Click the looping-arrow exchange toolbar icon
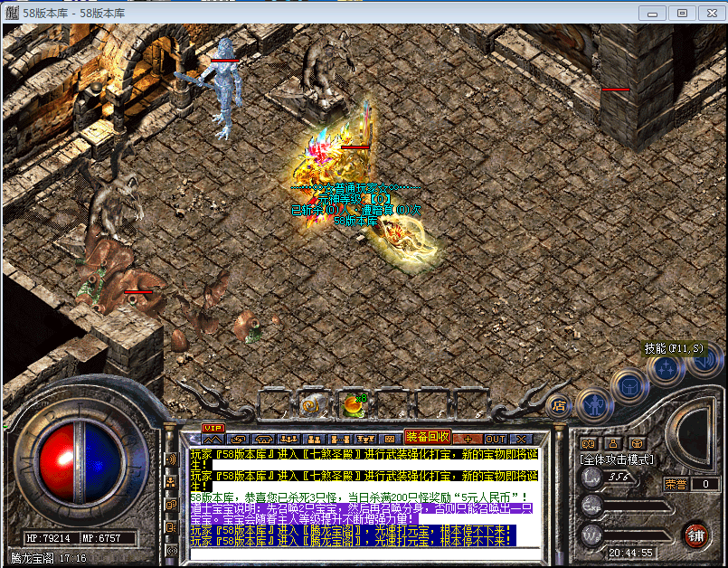This screenshot has height=568, width=728. 238,439
